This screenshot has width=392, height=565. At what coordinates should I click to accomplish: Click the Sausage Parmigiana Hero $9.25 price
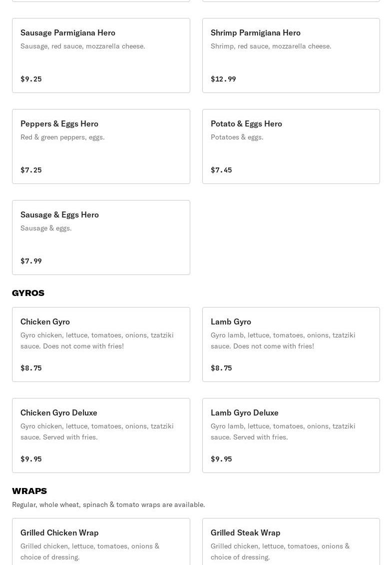point(31,79)
